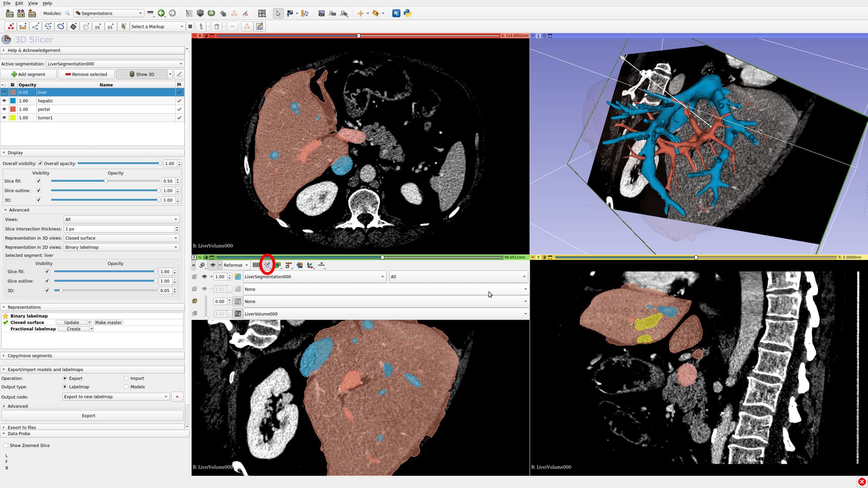Click the Add segment button
This screenshot has width=868, height=488.
tap(28, 74)
